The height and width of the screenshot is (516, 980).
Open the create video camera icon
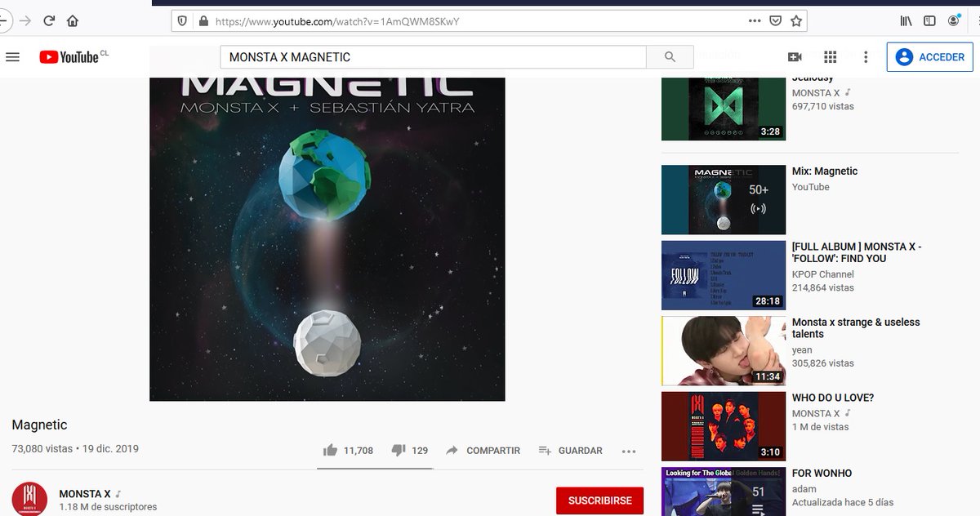point(794,57)
